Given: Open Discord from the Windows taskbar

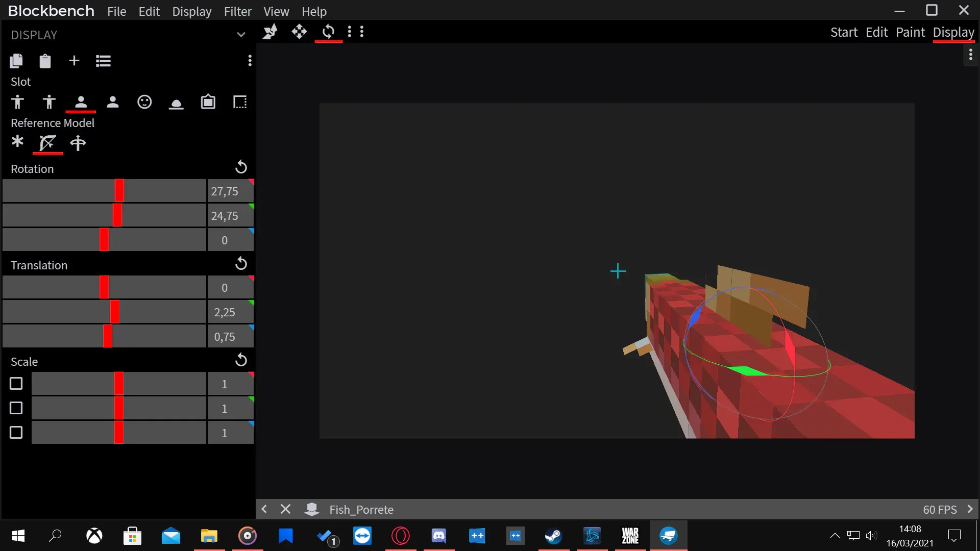Looking at the screenshot, I should (x=439, y=536).
